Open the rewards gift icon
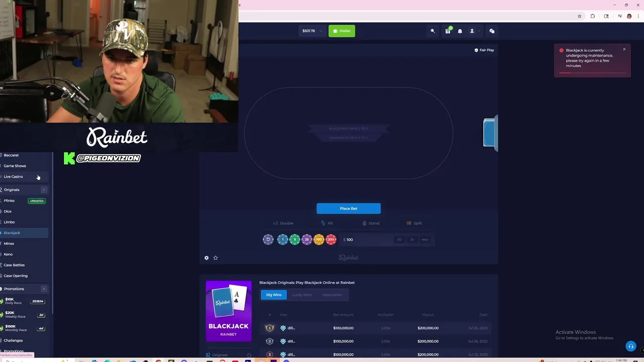This screenshot has height=362, width=644. pyautogui.click(x=448, y=31)
